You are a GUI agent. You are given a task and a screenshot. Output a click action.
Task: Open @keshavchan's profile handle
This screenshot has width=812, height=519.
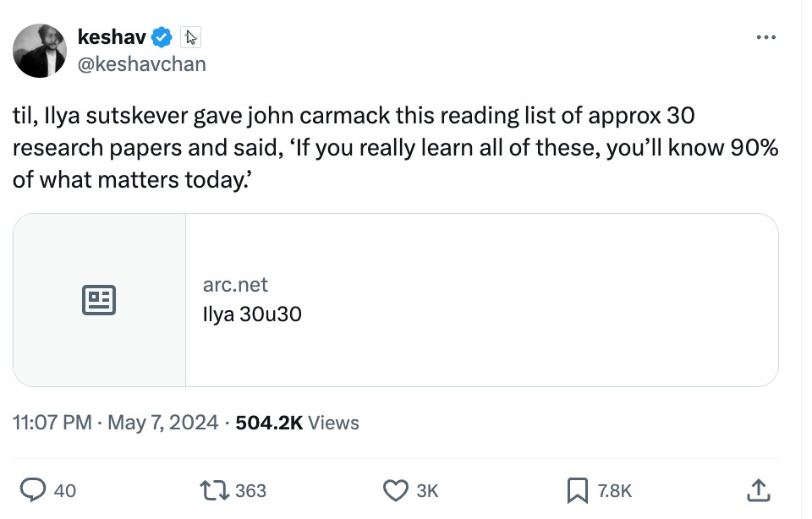[140, 63]
